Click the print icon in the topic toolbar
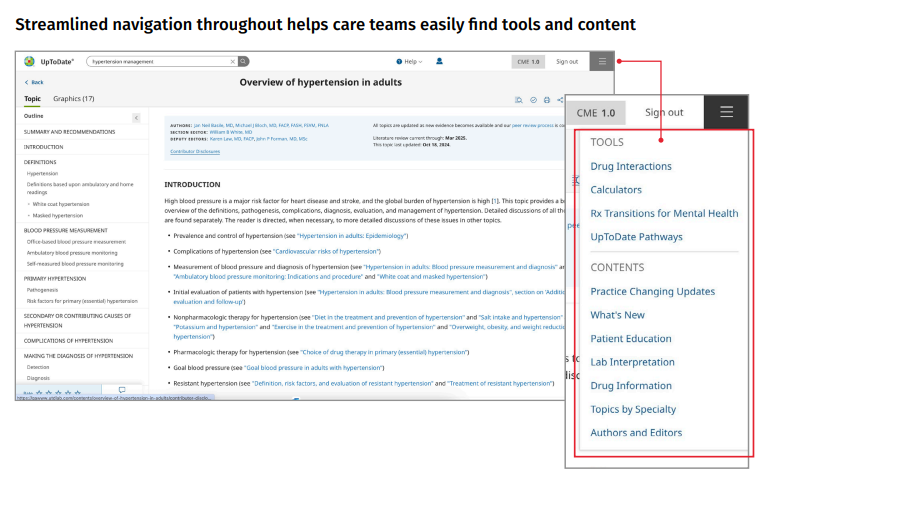 [547, 100]
